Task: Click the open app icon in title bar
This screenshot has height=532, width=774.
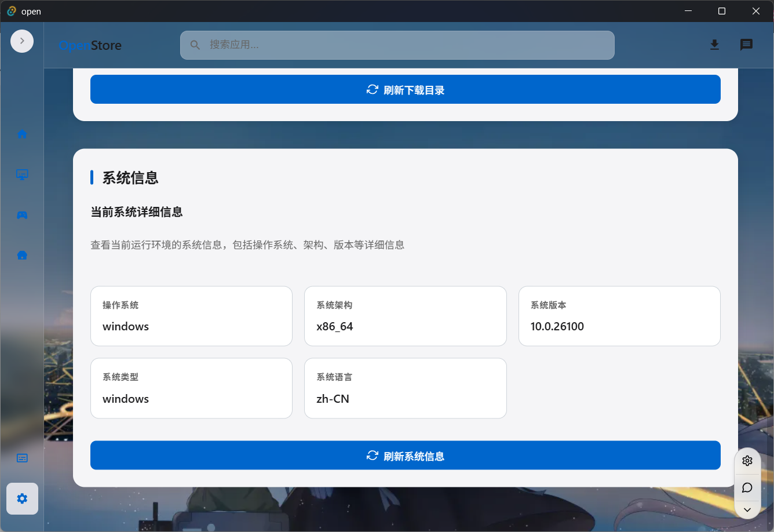Action: coord(12,11)
